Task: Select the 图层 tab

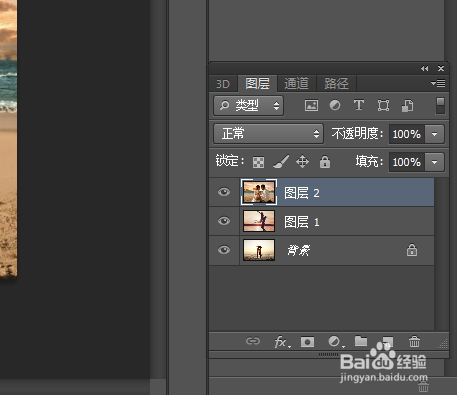Action: (257, 83)
